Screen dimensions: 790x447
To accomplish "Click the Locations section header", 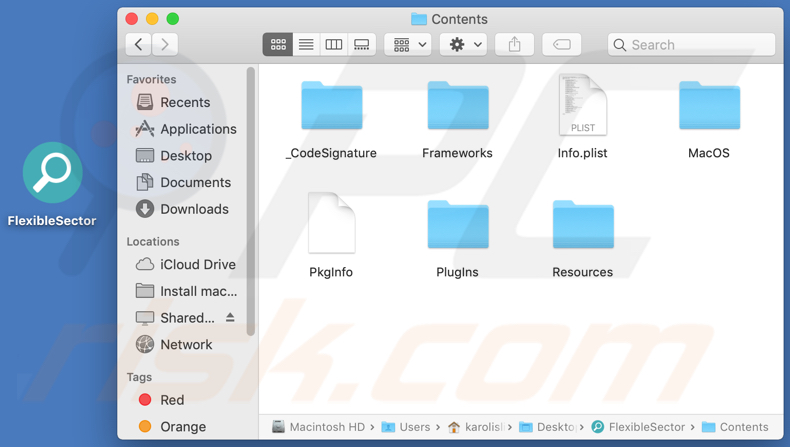I will click(153, 242).
